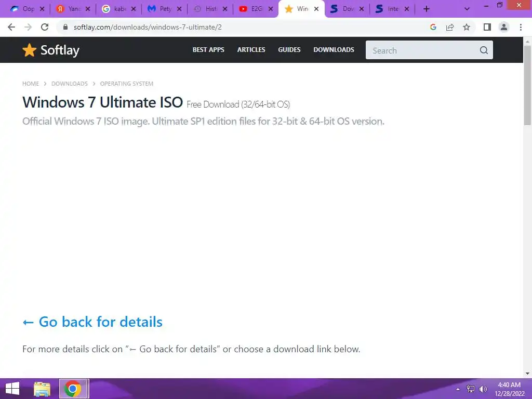Screen dimensions: 532x399
Task: Open File Explorer from the taskbar
Action: click(x=42, y=389)
